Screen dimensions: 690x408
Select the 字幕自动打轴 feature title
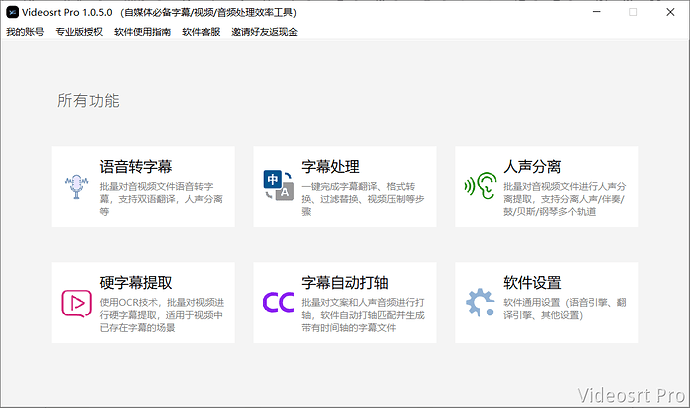click(x=345, y=283)
